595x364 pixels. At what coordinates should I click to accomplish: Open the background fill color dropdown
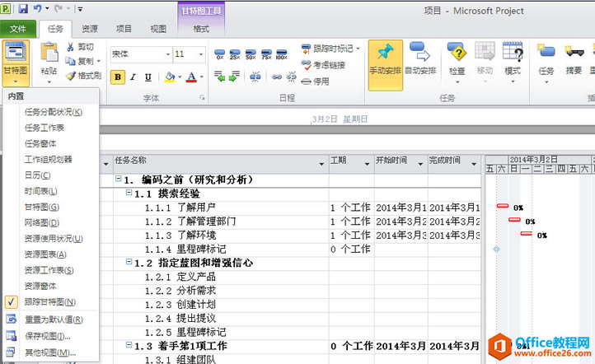coord(180,77)
